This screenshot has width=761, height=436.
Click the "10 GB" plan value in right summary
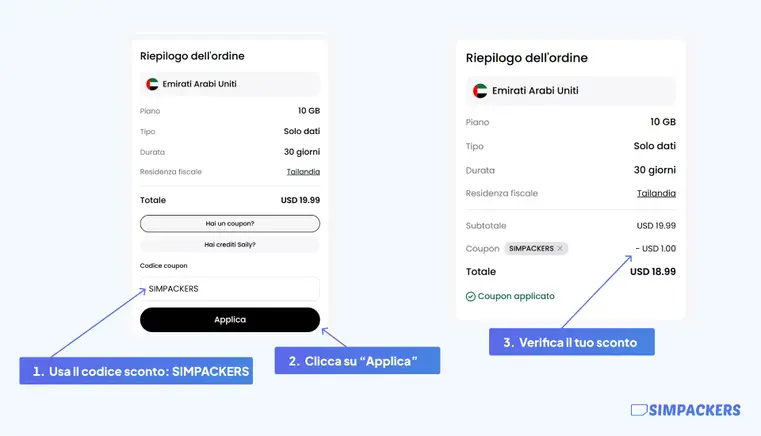tap(663, 122)
